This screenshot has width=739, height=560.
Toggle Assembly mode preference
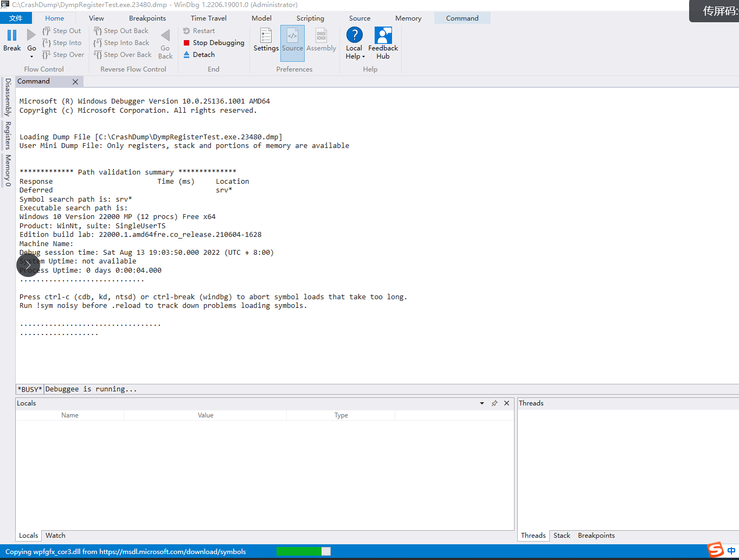322,41
